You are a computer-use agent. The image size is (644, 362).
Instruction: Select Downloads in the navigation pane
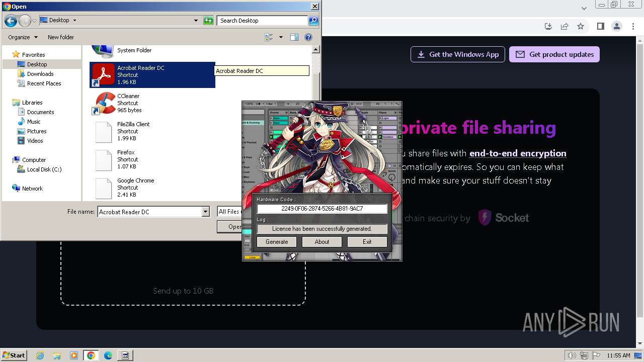pos(40,74)
